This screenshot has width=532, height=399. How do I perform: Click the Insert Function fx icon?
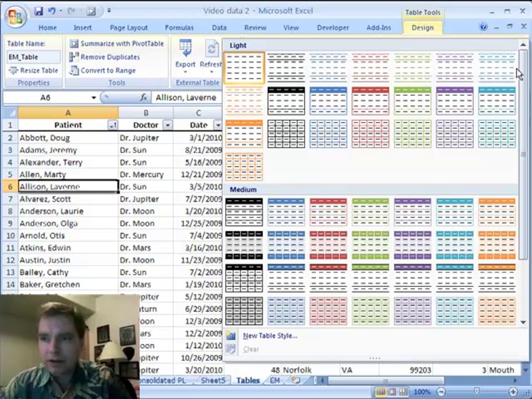coord(144,98)
